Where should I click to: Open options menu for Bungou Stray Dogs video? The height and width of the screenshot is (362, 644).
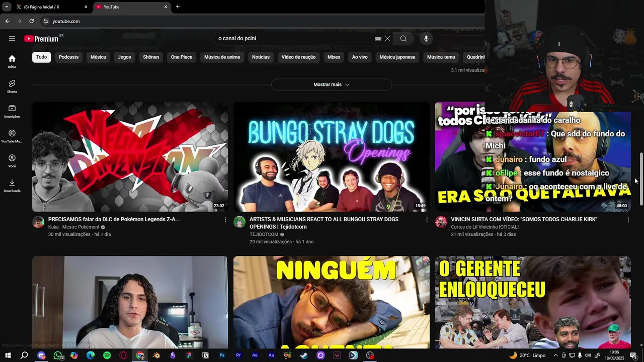(427, 220)
